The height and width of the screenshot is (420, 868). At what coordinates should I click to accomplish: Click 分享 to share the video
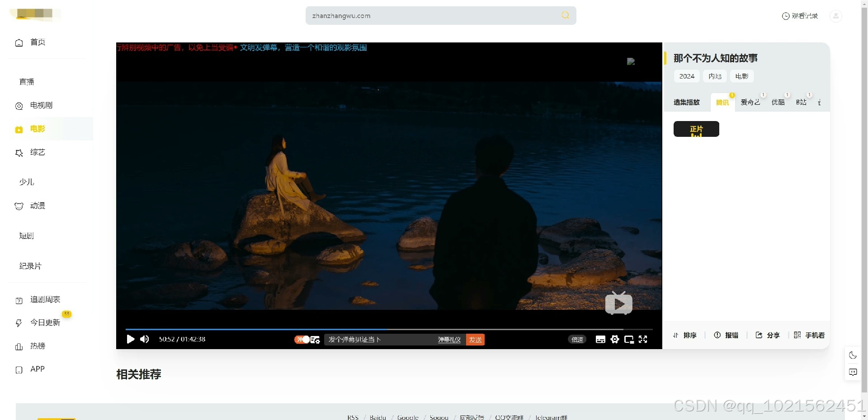pyautogui.click(x=768, y=335)
